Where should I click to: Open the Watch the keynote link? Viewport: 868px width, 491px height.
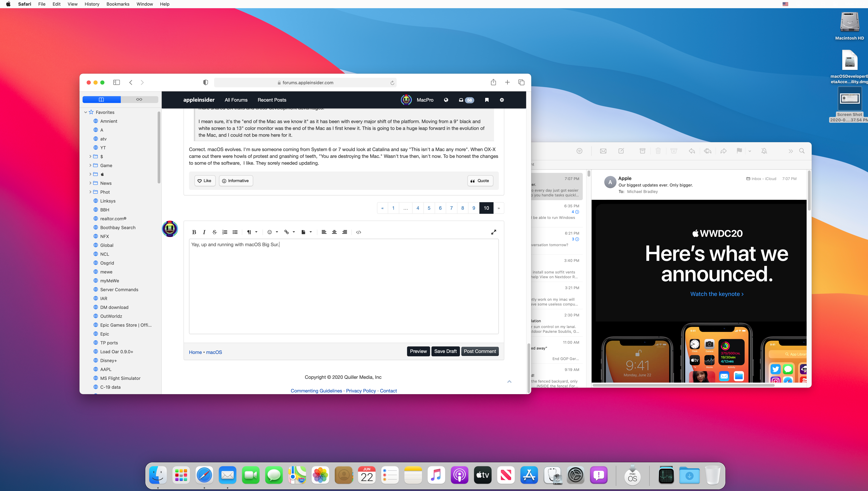pyautogui.click(x=717, y=294)
